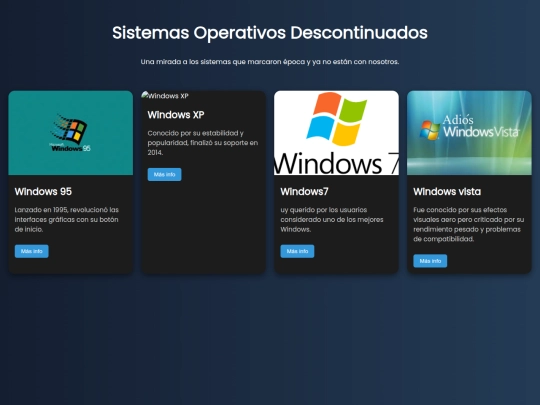Select the 'Windows 95' card title
540x405 pixels.
point(43,191)
